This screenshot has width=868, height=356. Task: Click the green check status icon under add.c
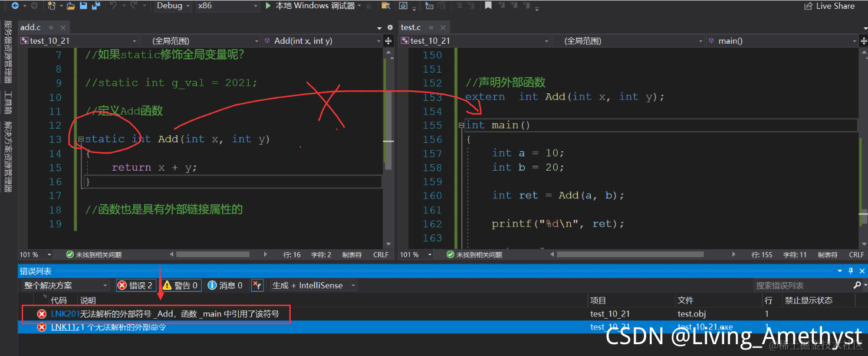tap(70, 255)
